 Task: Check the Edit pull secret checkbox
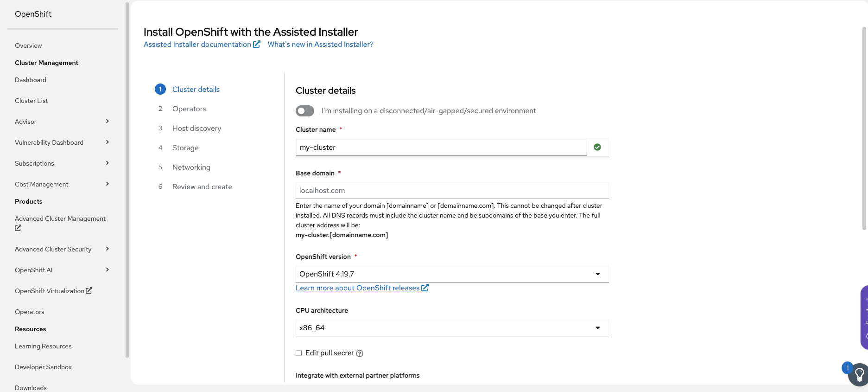pyautogui.click(x=298, y=353)
